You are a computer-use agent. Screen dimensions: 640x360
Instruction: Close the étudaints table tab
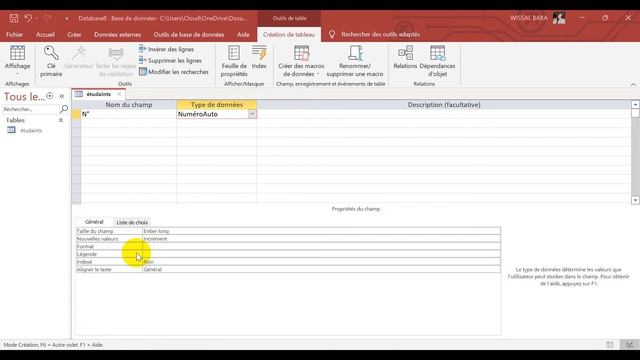(119, 94)
